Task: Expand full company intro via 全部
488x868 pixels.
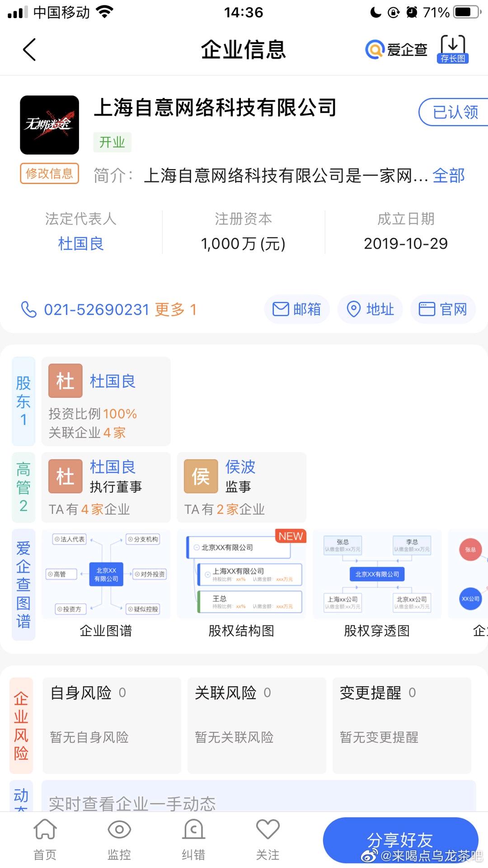Action: pyautogui.click(x=449, y=175)
